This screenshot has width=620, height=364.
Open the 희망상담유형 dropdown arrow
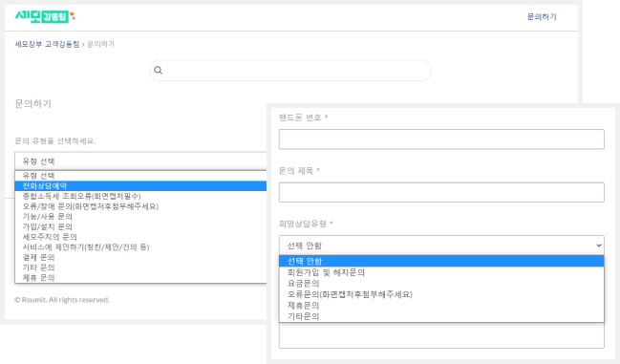coord(599,246)
